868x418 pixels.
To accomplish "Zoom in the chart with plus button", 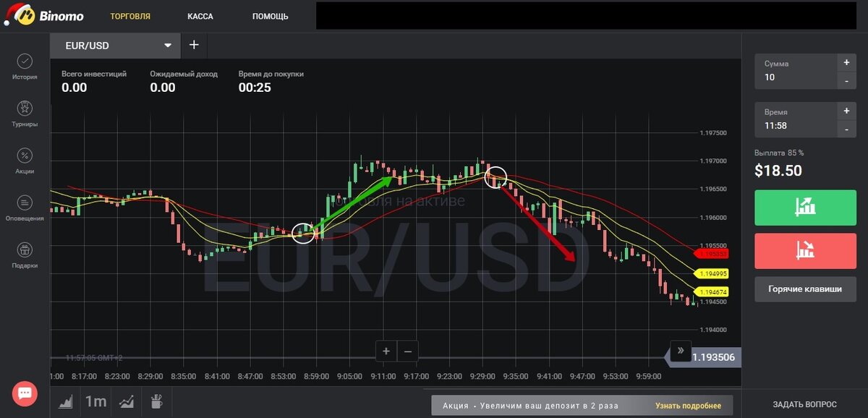I will tap(386, 351).
